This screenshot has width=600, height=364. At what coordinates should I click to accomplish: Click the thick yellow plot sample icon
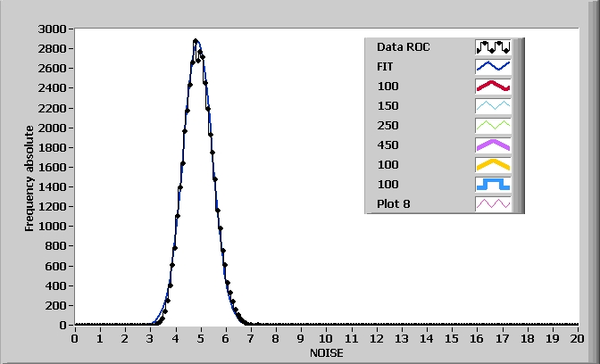click(x=493, y=165)
